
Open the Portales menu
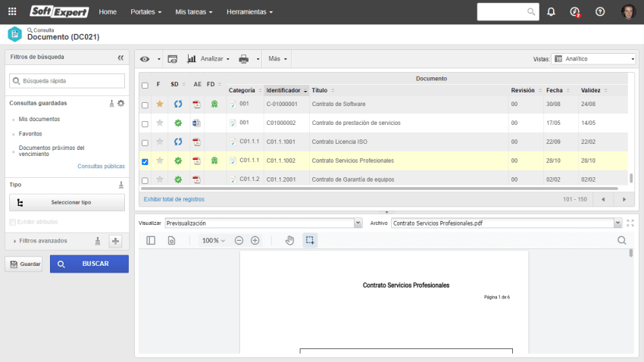coord(144,12)
